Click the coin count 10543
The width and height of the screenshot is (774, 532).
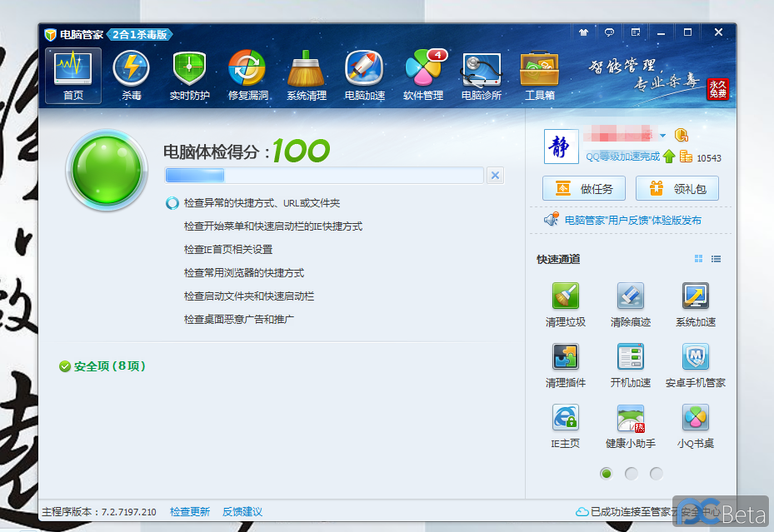(709, 158)
